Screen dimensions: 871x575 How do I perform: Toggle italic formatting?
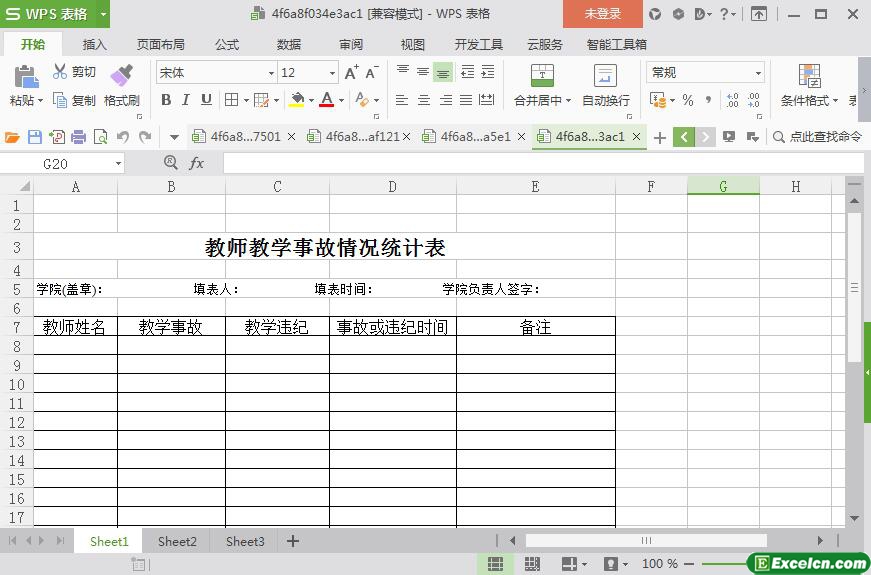(x=186, y=99)
